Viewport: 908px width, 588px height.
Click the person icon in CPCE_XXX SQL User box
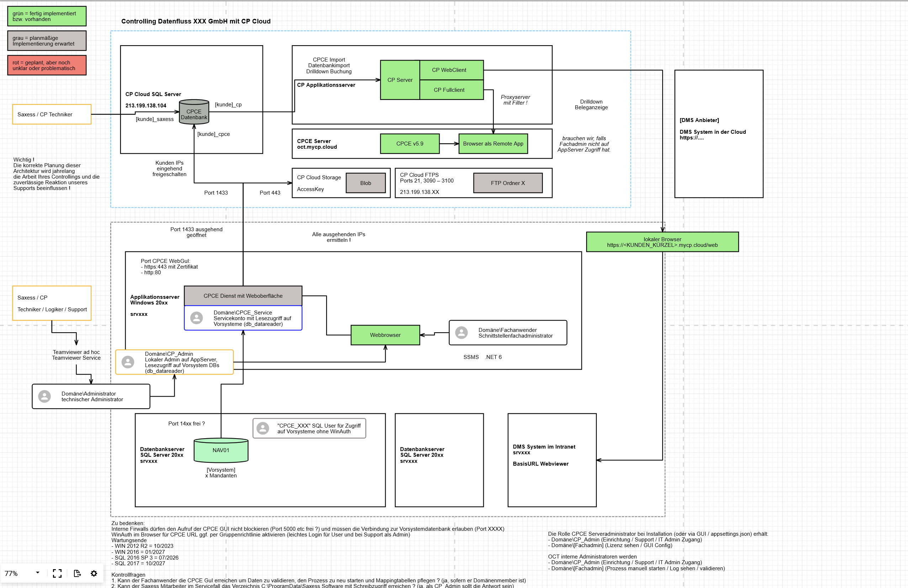pos(263,428)
